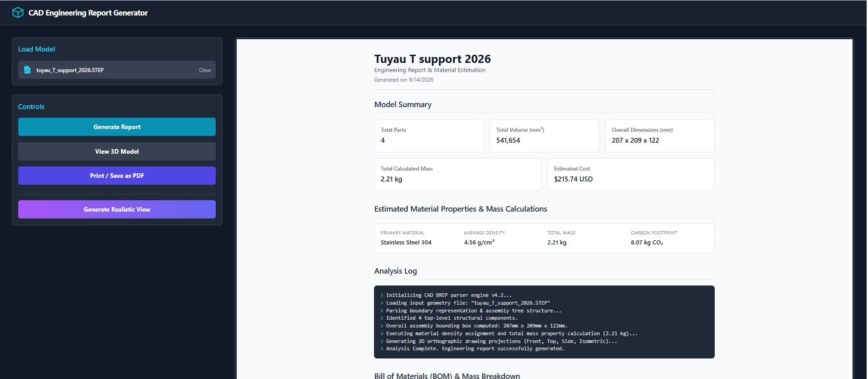Click the Total Calculated Mass card value 2.21 kg
868x379 pixels.
tap(391, 179)
